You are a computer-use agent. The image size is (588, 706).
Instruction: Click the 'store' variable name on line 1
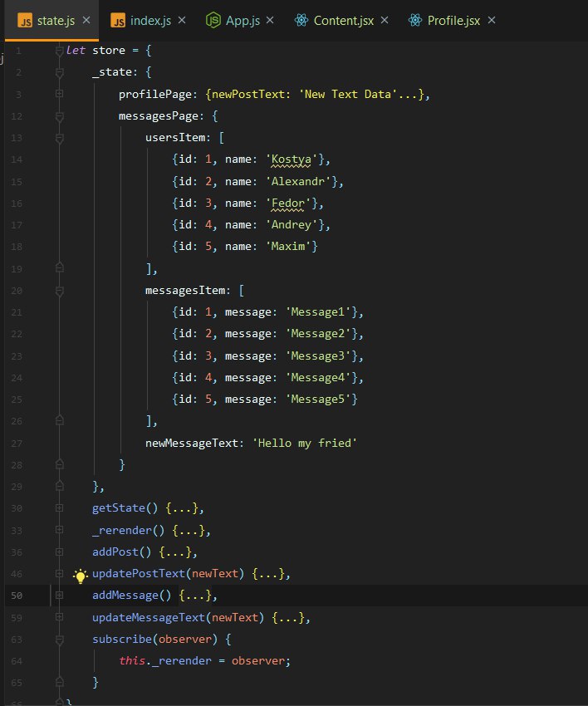(109, 51)
